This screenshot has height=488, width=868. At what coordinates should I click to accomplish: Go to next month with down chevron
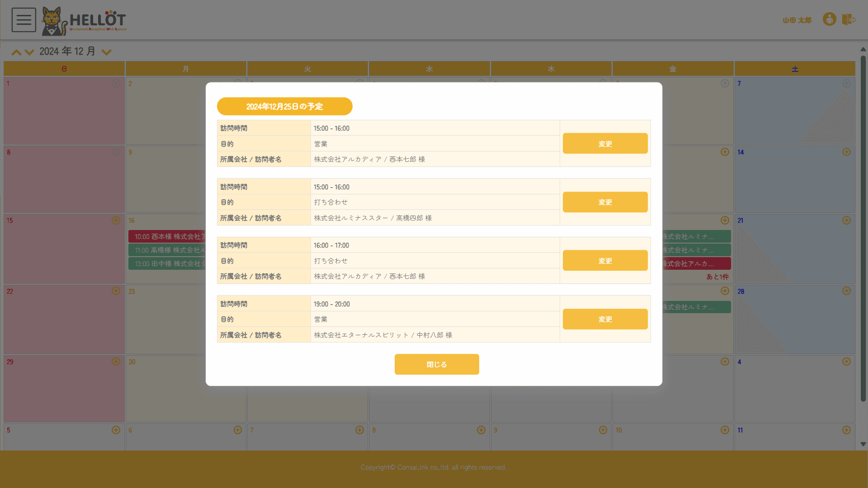(29, 52)
